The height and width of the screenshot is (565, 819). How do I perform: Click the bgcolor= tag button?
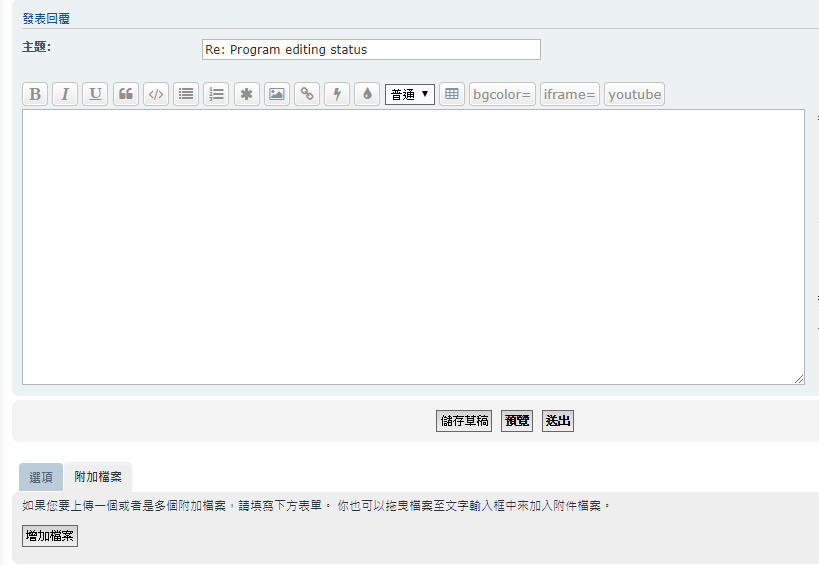tap(502, 94)
